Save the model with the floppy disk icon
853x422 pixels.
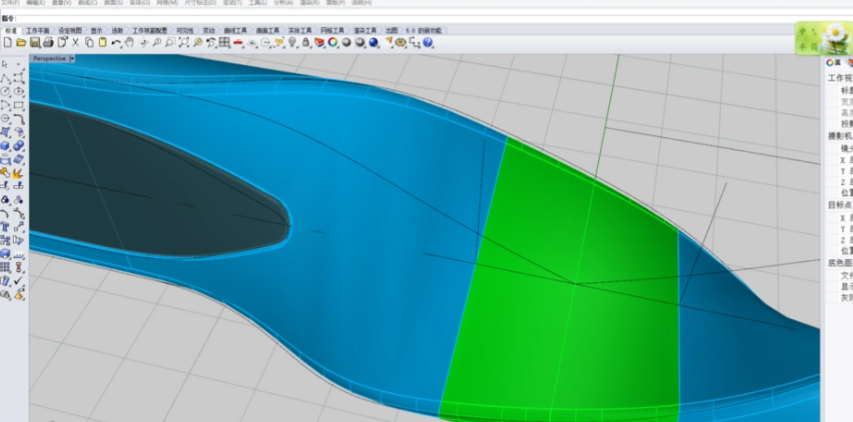(34, 43)
